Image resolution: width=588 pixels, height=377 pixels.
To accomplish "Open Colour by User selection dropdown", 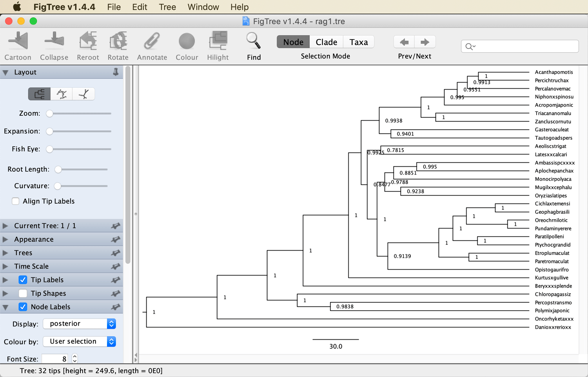I will point(80,342).
